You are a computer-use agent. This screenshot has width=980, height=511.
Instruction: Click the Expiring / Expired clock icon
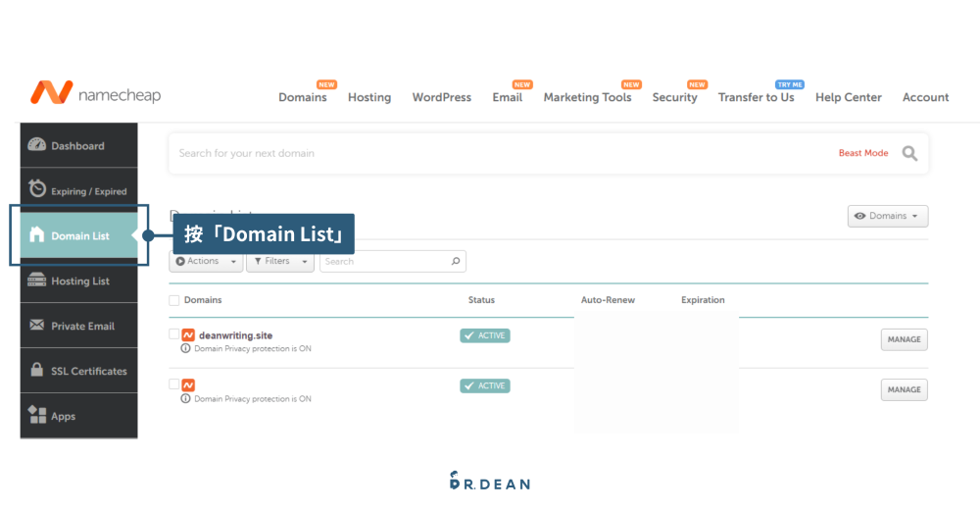[37, 189]
